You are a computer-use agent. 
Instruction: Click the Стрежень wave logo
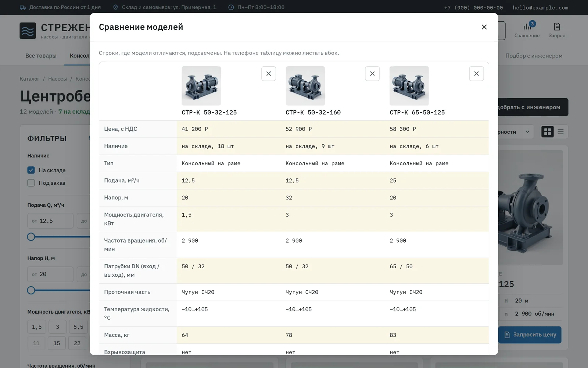(x=28, y=31)
